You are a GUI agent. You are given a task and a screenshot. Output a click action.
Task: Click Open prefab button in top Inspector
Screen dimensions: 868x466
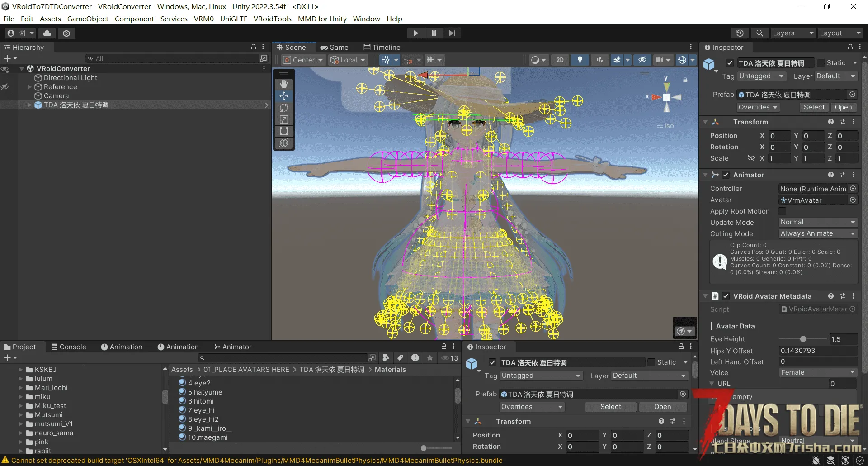click(x=843, y=107)
